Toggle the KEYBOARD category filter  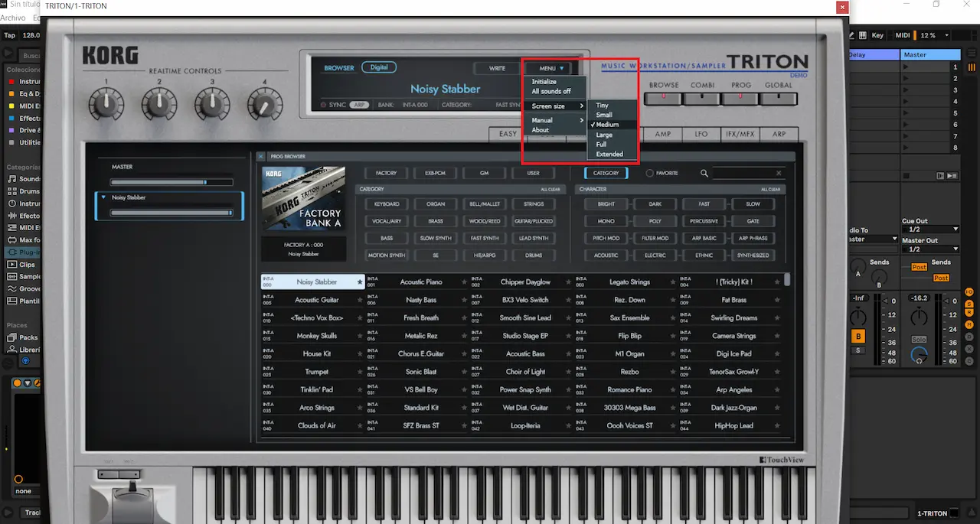pyautogui.click(x=387, y=204)
